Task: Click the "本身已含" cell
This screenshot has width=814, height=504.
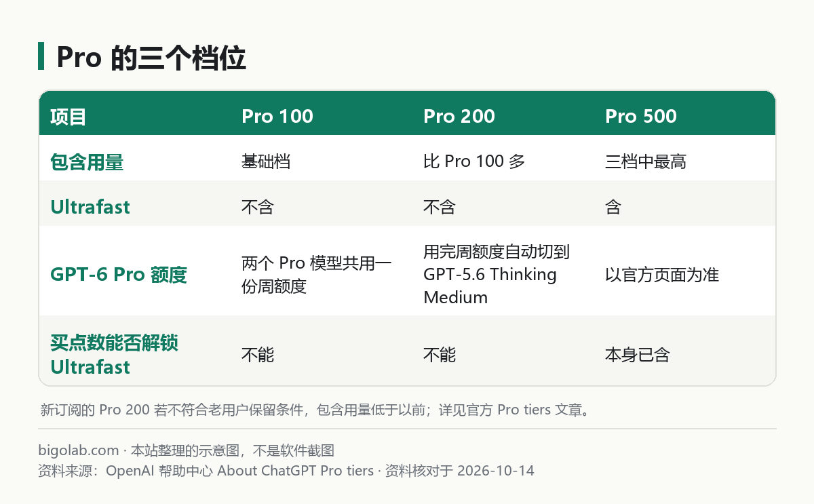Action: (638, 355)
